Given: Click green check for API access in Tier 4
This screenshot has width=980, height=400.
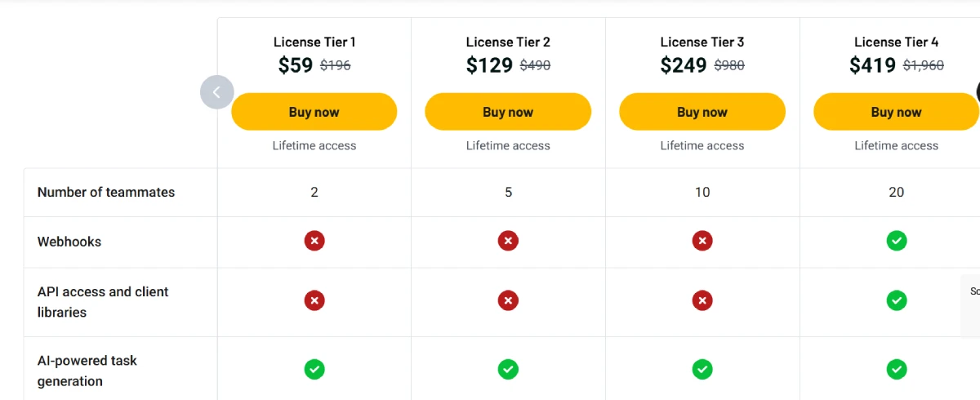Looking at the screenshot, I should pos(897,301).
